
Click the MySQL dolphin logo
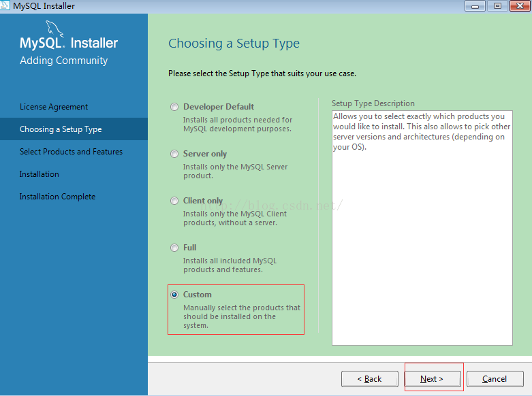coord(54,31)
